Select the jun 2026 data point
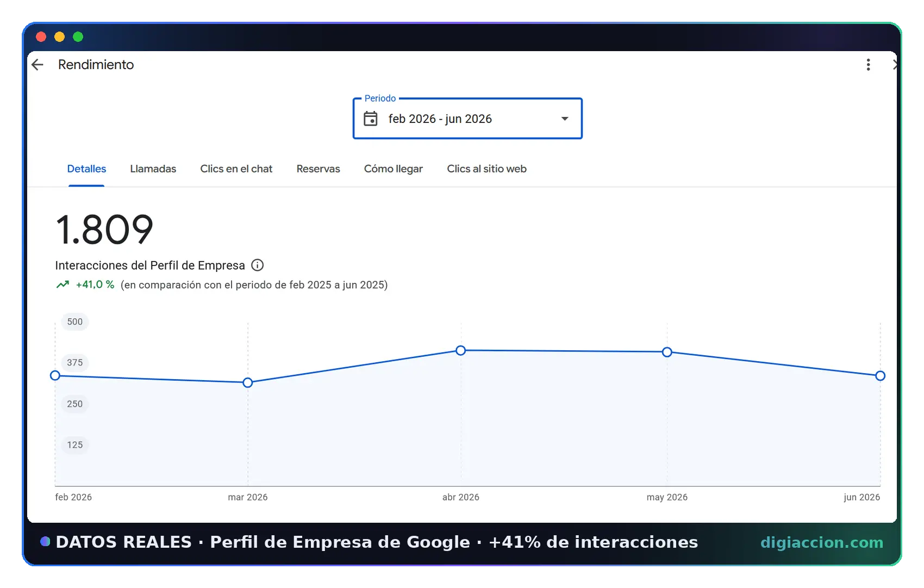Image resolution: width=924 pixels, height=588 pixels. click(x=881, y=375)
